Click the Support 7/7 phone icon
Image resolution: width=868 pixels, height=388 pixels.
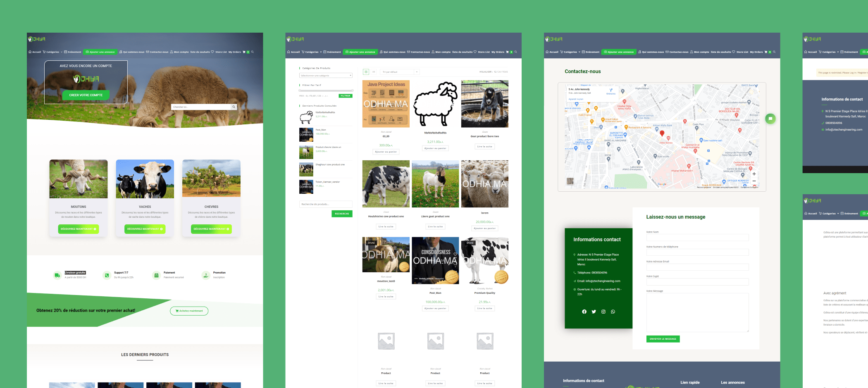click(107, 275)
